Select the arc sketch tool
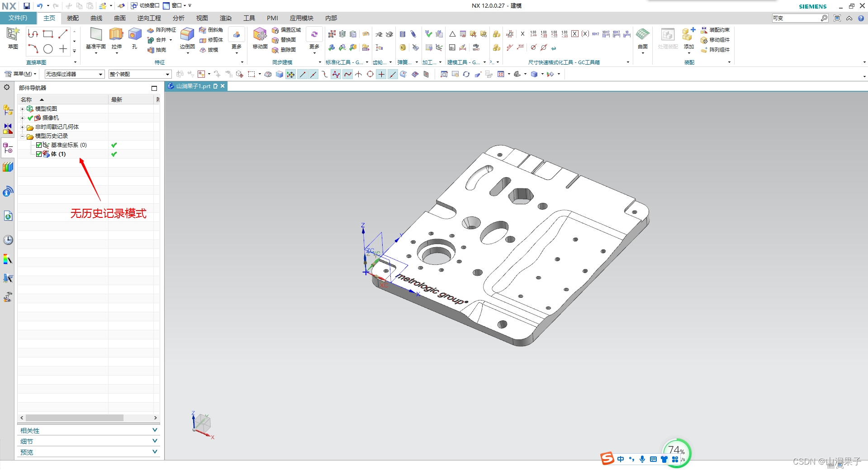868x470 pixels. (x=33, y=49)
